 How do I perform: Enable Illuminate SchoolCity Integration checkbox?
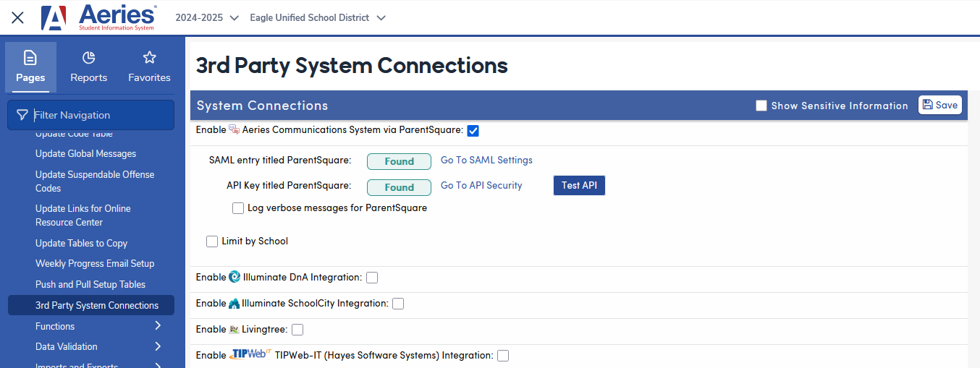tap(398, 304)
